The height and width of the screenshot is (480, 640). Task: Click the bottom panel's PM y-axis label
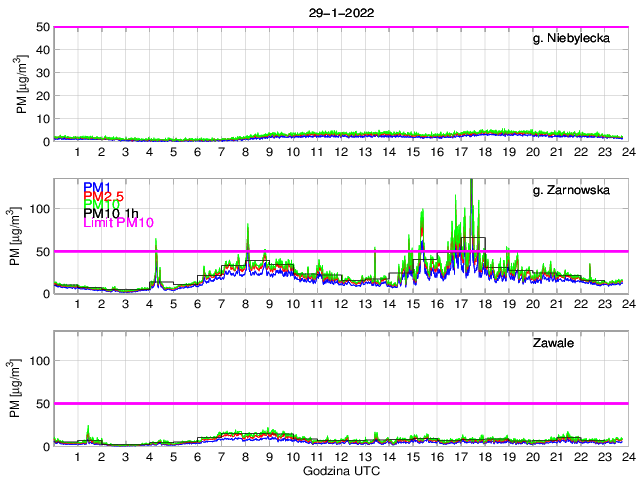click(23, 388)
